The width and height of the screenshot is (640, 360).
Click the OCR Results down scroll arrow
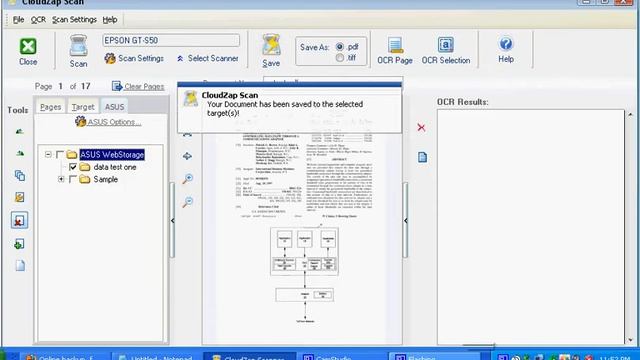click(x=631, y=340)
